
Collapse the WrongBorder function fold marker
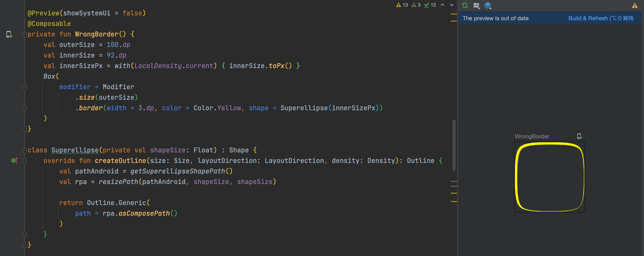[x=25, y=34]
